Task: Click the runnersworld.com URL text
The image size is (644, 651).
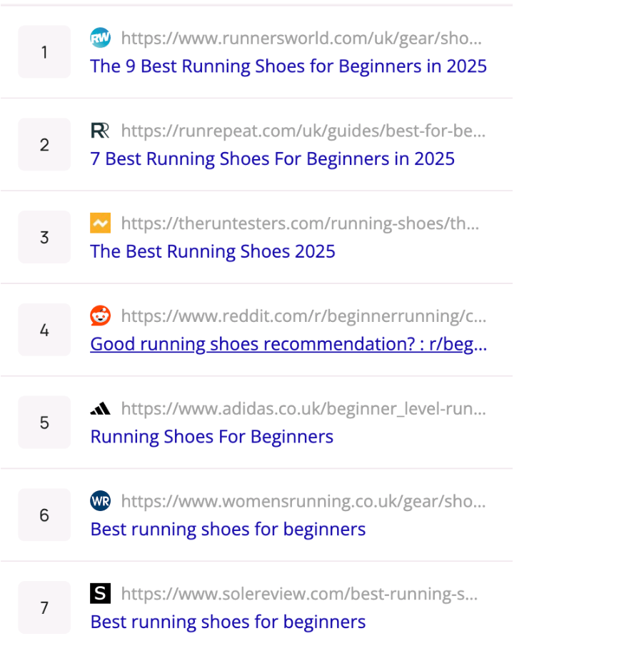Action: pos(301,39)
